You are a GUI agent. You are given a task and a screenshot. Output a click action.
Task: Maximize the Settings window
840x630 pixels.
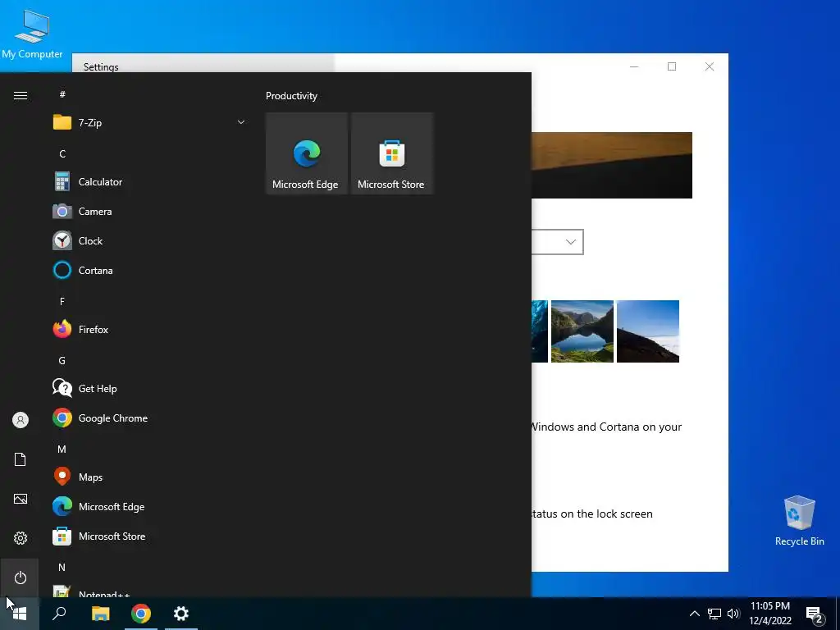pyautogui.click(x=672, y=66)
